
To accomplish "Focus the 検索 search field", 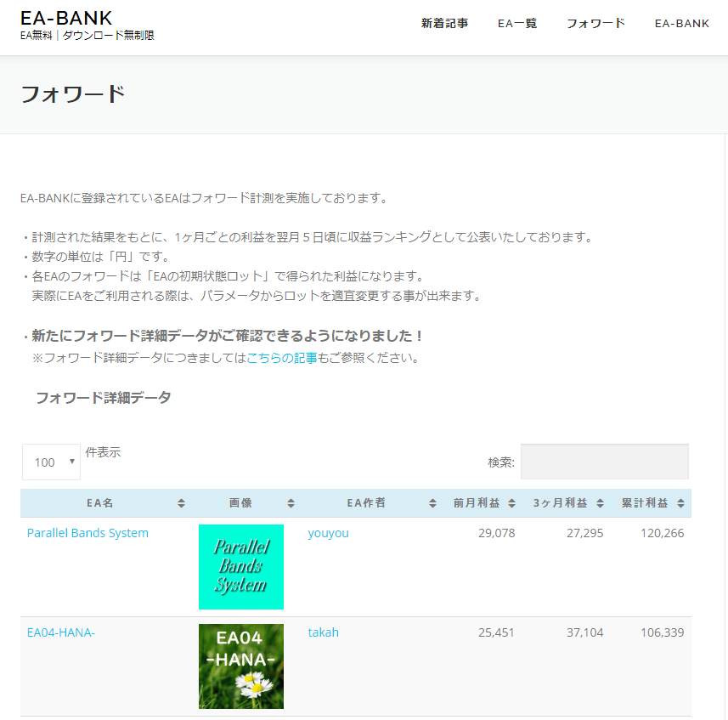I will pos(605,462).
